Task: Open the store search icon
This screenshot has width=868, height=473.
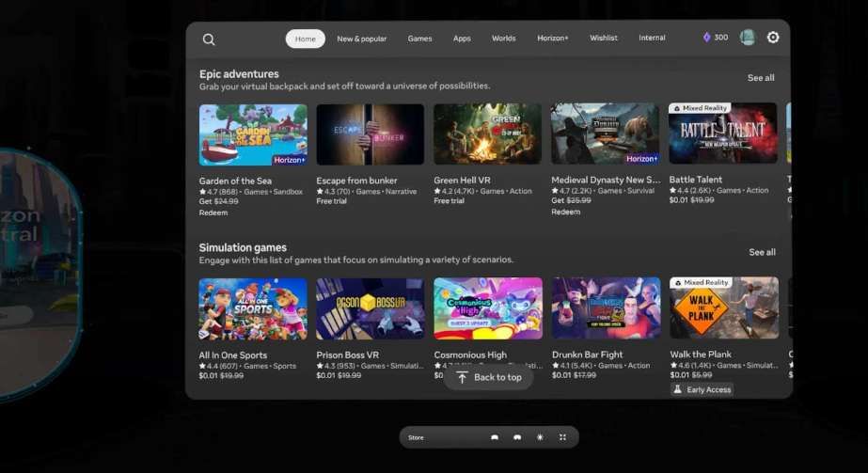Action: pyautogui.click(x=209, y=39)
